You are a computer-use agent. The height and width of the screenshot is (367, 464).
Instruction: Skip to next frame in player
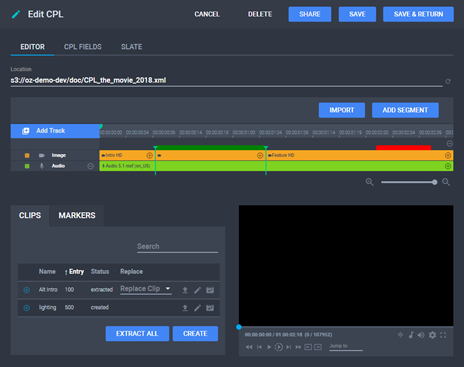(x=289, y=347)
